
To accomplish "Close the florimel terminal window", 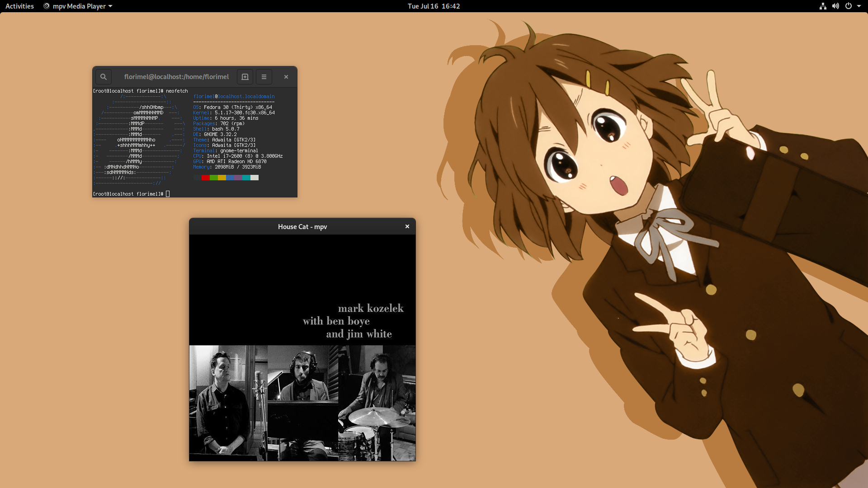I will pyautogui.click(x=286, y=77).
